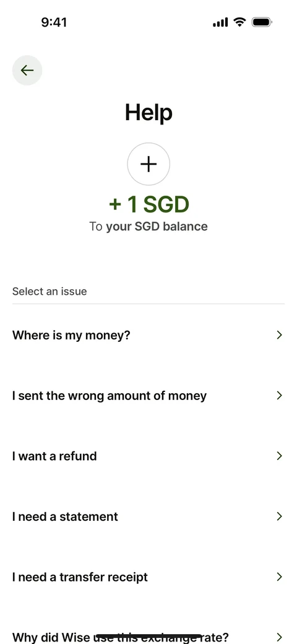Screen dimensions: 297x644
Task: Tap the 9:41 clock in status bar
Action: click(54, 22)
